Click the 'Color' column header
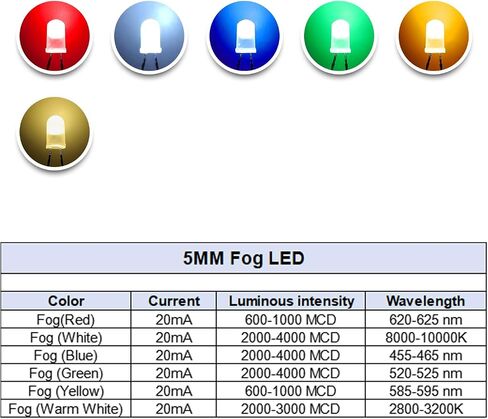The image size is (488, 419). click(66, 301)
